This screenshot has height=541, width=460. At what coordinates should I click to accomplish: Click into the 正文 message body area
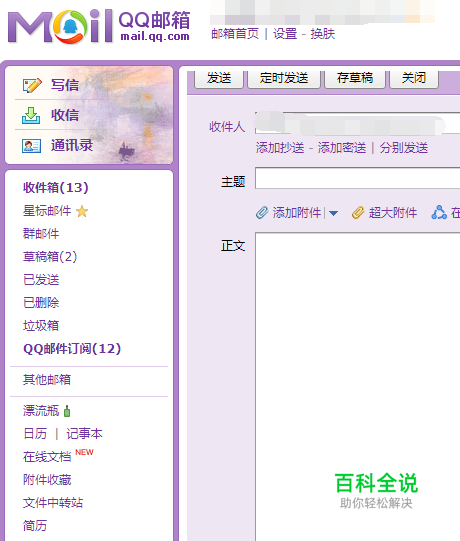[358, 386]
